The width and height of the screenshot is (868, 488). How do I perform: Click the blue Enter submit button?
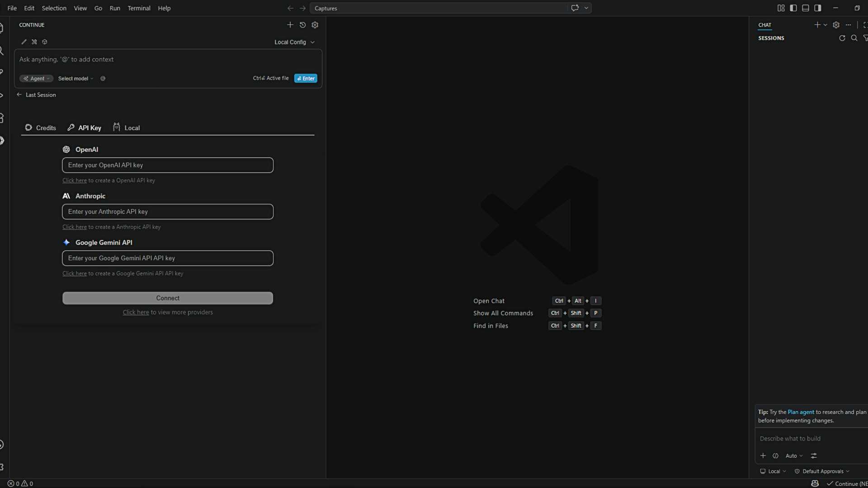tap(306, 79)
